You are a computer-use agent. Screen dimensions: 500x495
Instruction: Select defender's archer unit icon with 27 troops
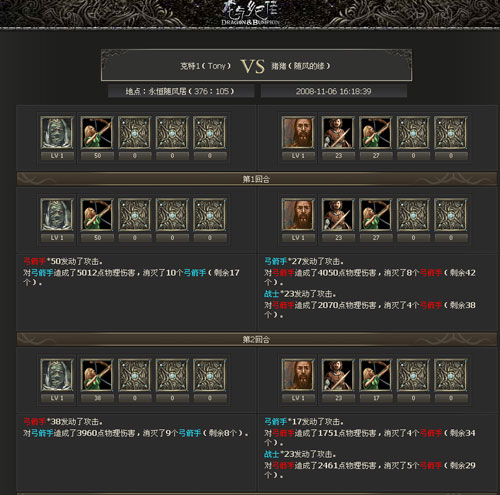click(376, 133)
